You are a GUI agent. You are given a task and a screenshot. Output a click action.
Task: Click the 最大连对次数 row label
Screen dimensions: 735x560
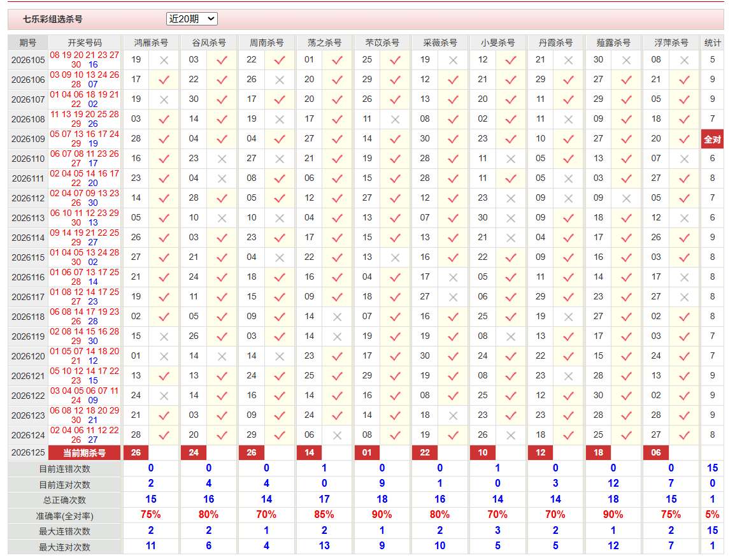click(65, 547)
